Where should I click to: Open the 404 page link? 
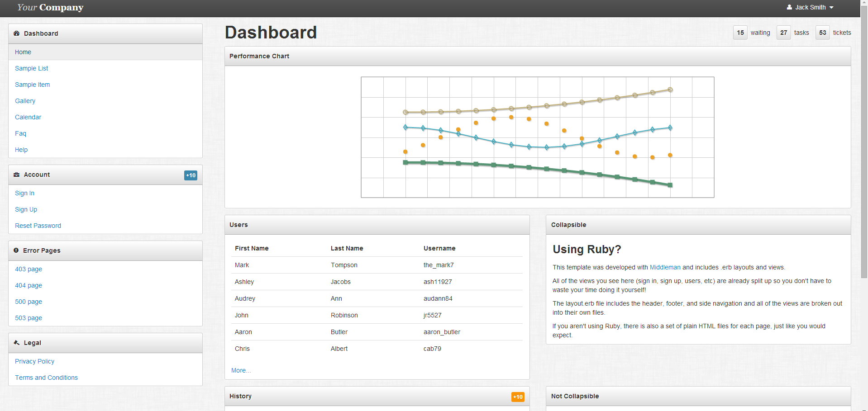coord(29,285)
